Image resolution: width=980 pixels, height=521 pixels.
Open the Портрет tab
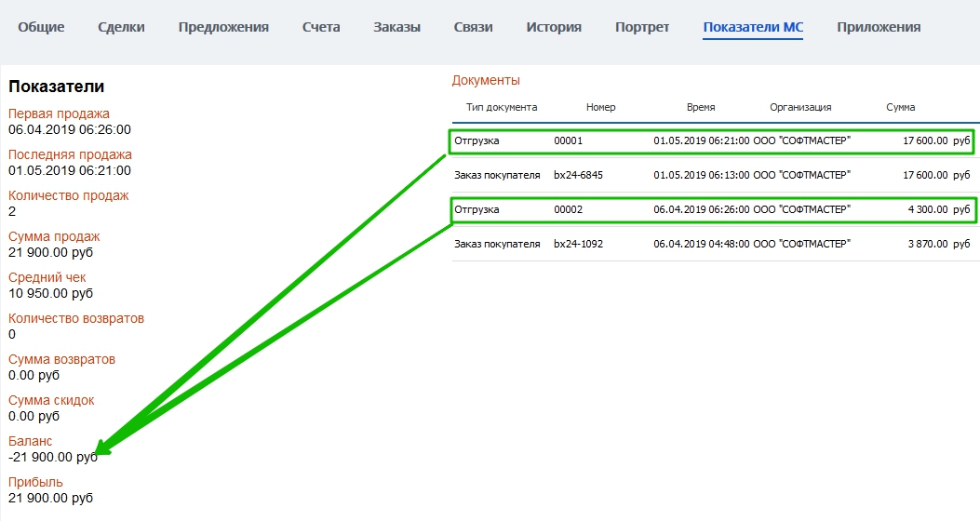[x=642, y=27]
